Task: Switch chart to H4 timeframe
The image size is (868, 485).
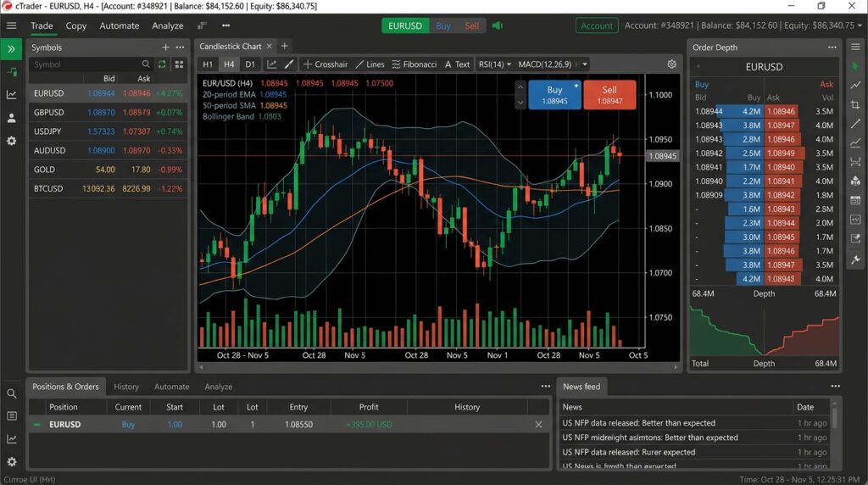Action: coord(229,64)
